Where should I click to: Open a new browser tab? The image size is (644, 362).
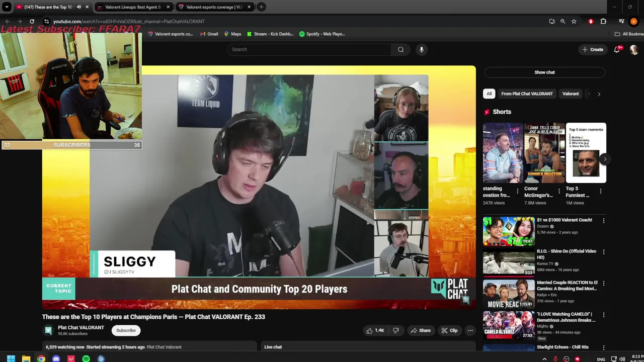[261, 7]
